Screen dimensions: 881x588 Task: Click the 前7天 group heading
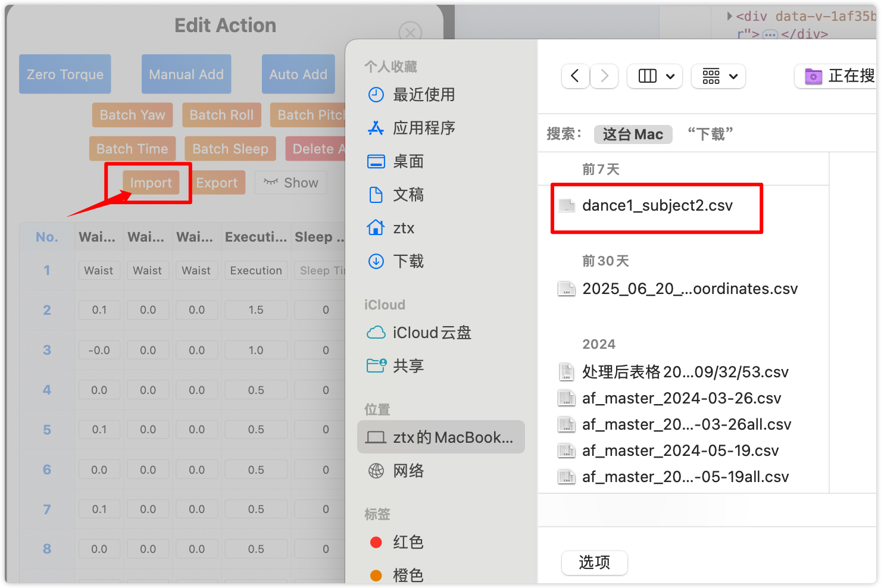pos(601,170)
